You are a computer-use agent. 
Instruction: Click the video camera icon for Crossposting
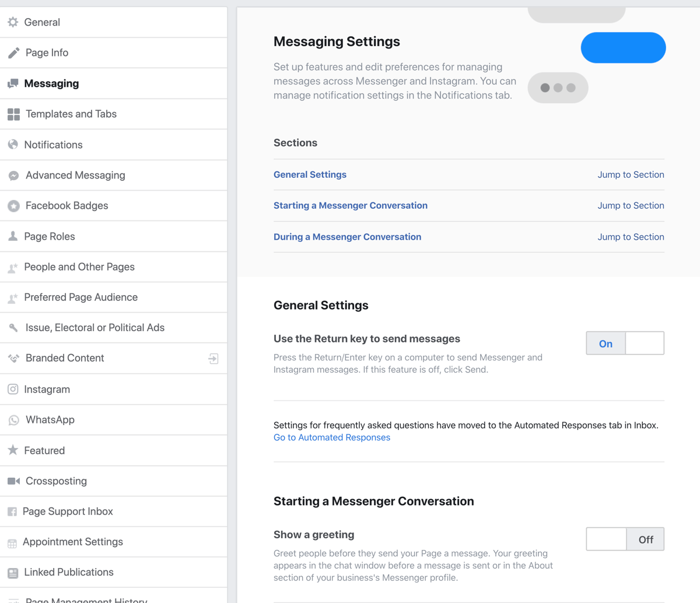click(13, 481)
